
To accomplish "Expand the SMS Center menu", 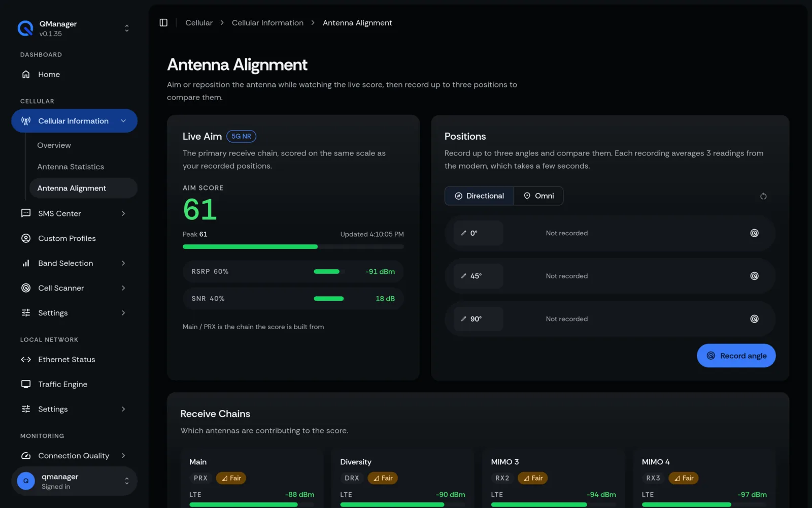I will point(74,213).
